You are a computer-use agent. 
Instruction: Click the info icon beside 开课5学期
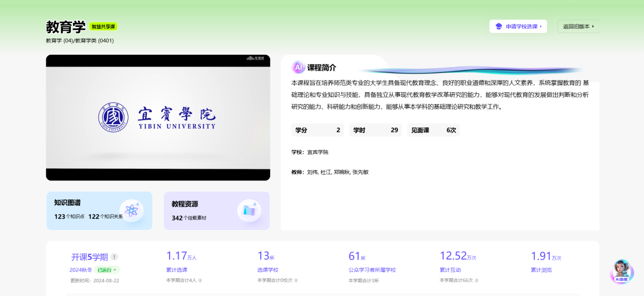pos(115,256)
